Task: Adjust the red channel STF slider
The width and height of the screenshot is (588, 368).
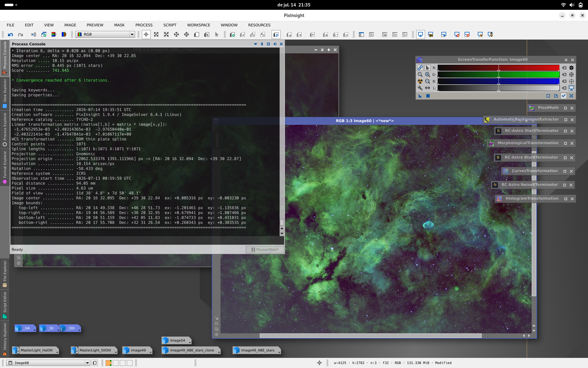Action: point(499,68)
